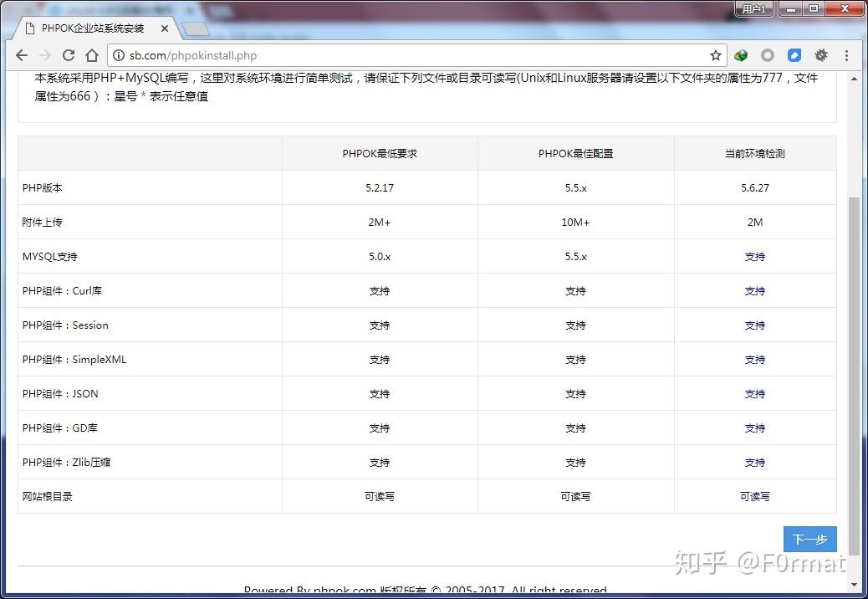Click the gray circle extension icon
Screen dimensions: 868x599
tap(768, 55)
